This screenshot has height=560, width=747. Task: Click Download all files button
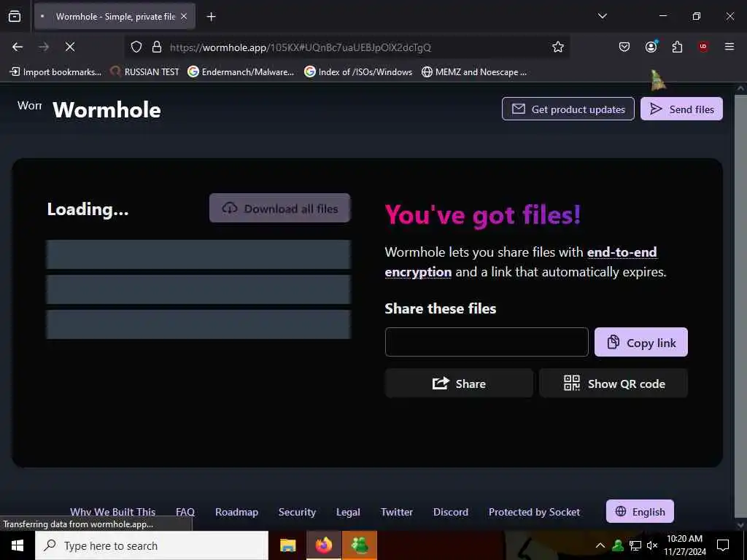[x=279, y=208]
